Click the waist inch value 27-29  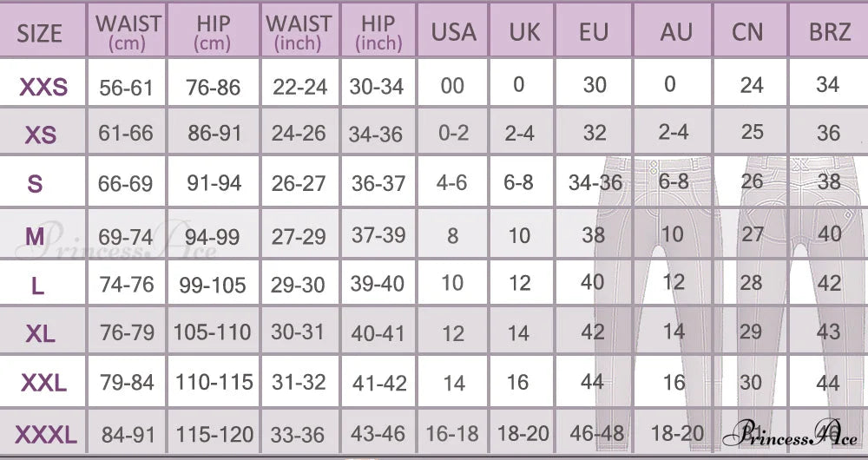click(299, 236)
